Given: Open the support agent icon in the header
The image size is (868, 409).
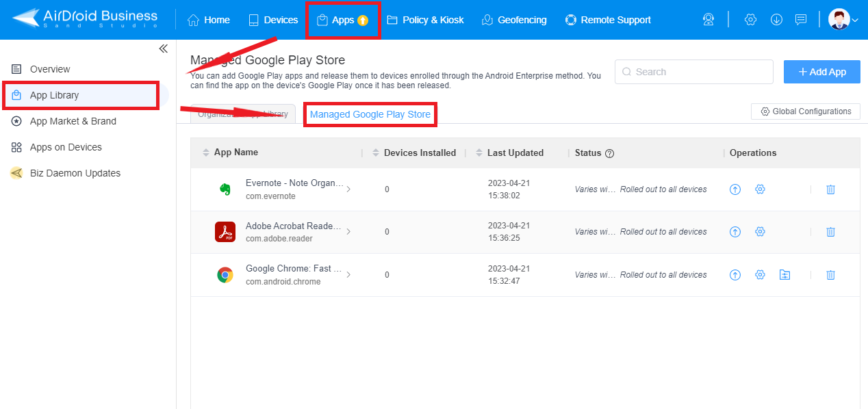Looking at the screenshot, I should [x=708, y=19].
